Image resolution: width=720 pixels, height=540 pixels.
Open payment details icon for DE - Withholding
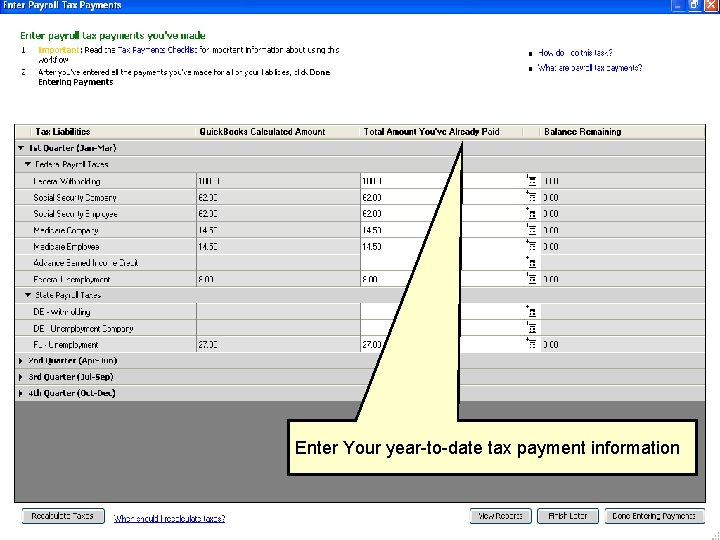pyautogui.click(x=531, y=312)
